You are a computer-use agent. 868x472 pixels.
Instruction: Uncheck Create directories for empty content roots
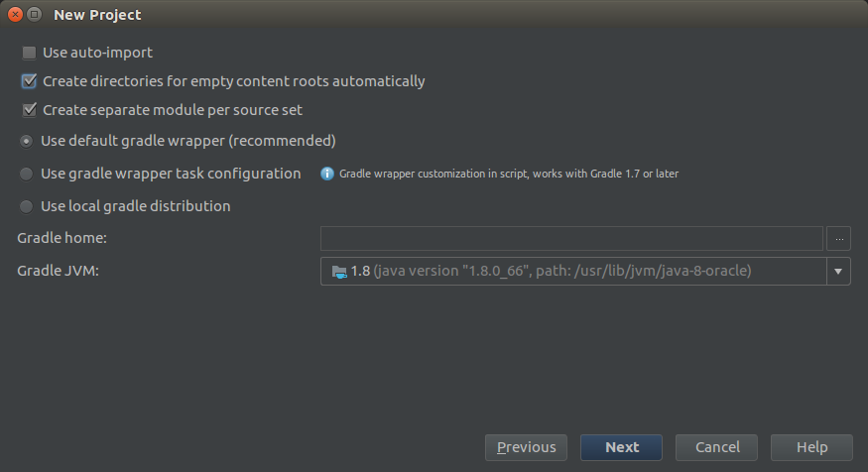pyautogui.click(x=29, y=81)
